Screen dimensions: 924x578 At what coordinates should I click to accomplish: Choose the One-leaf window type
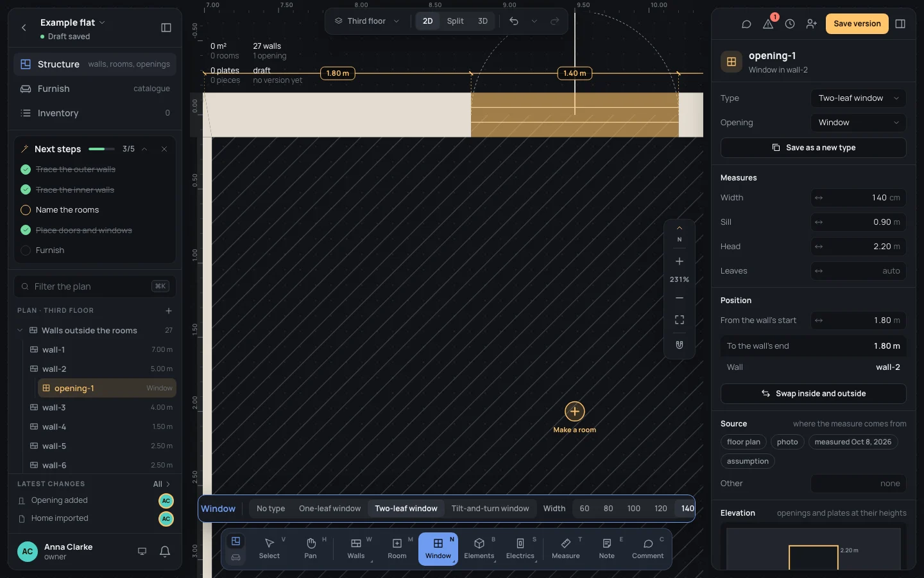tap(330, 509)
